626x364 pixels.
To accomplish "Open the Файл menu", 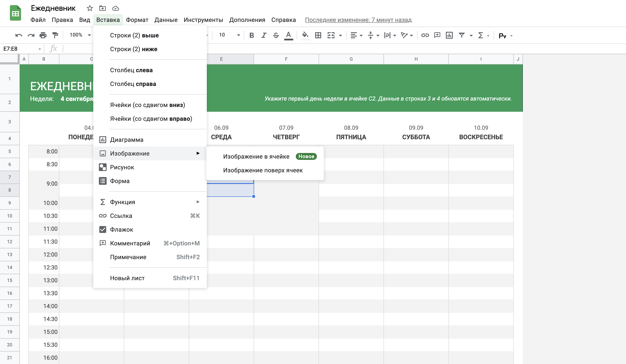I will click(x=38, y=20).
